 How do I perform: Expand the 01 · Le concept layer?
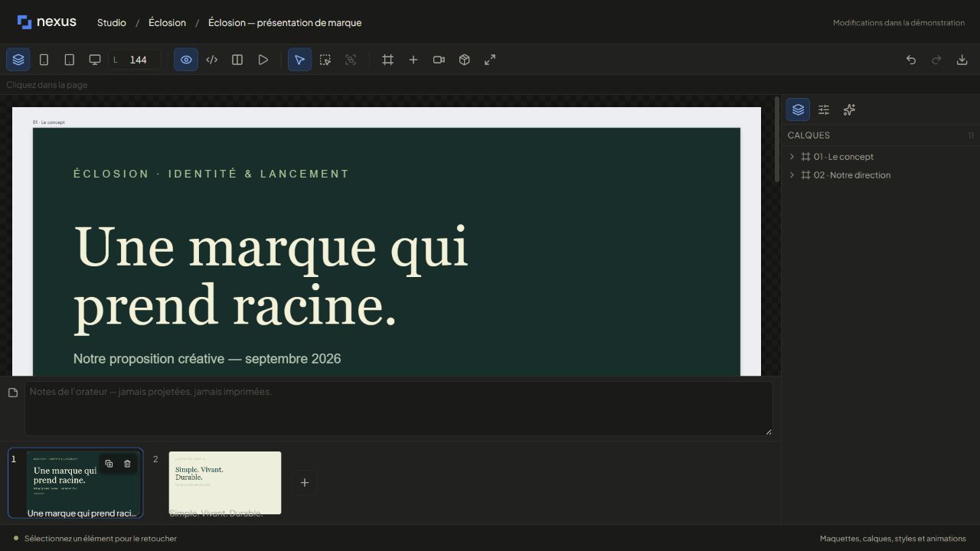tap(792, 157)
